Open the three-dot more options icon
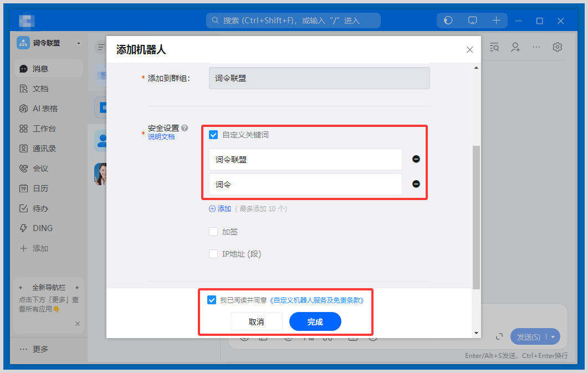 coord(536,47)
